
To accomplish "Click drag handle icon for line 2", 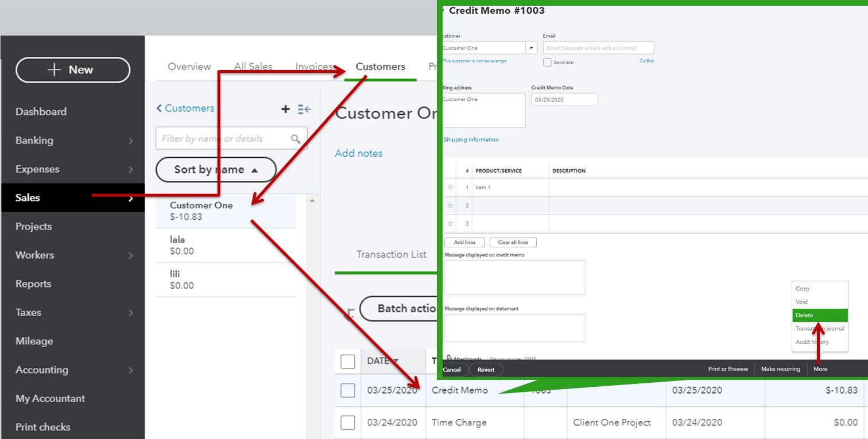I will pyautogui.click(x=450, y=205).
